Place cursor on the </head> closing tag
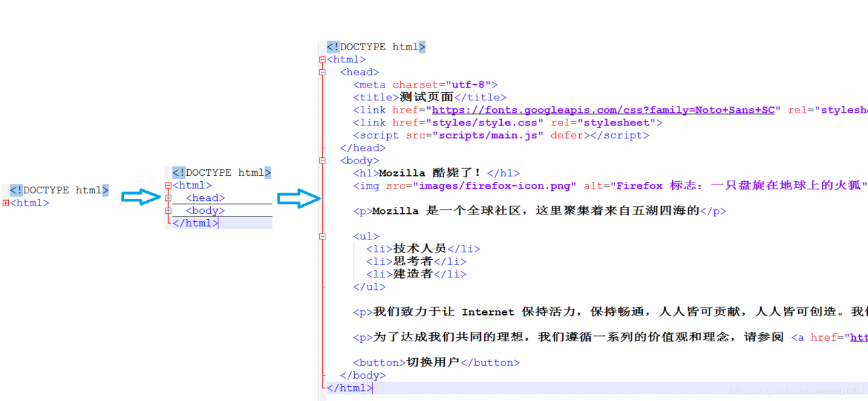Viewport: 868px width, 401px height. click(363, 148)
